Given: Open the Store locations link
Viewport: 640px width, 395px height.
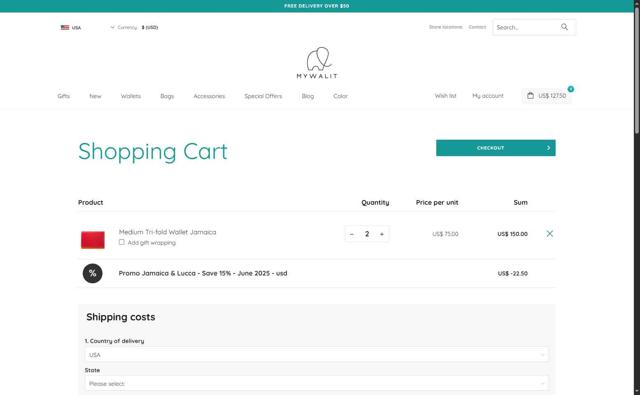Looking at the screenshot, I should click(x=446, y=27).
